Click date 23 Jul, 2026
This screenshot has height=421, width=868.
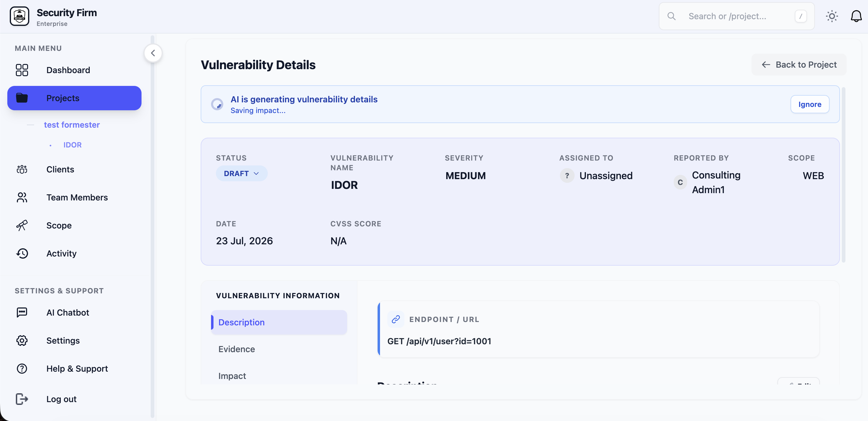pyautogui.click(x=244, y=241)
